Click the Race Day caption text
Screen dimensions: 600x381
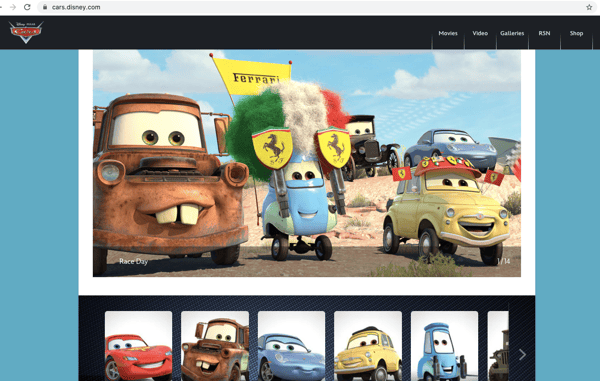coord(133,262)
